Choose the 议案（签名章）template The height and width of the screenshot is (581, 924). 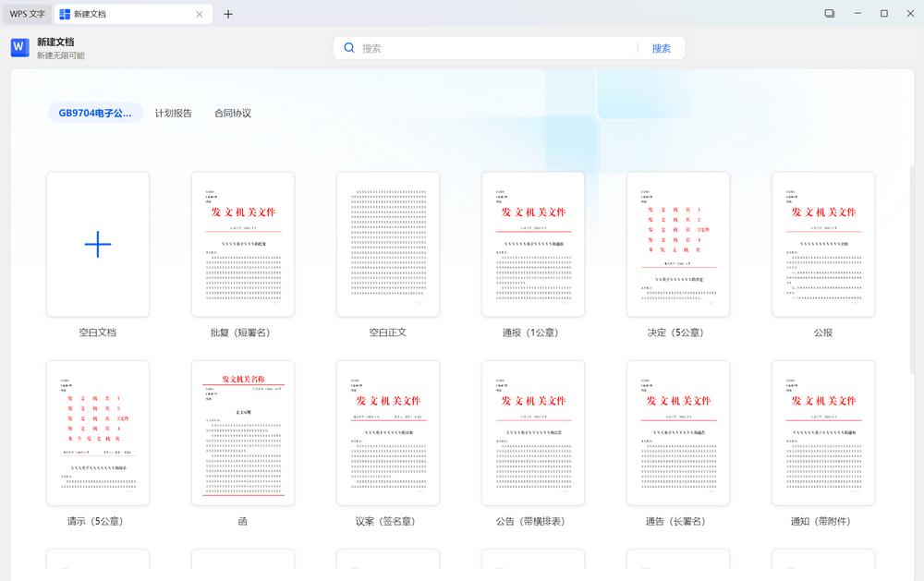[x=387, y=432]
